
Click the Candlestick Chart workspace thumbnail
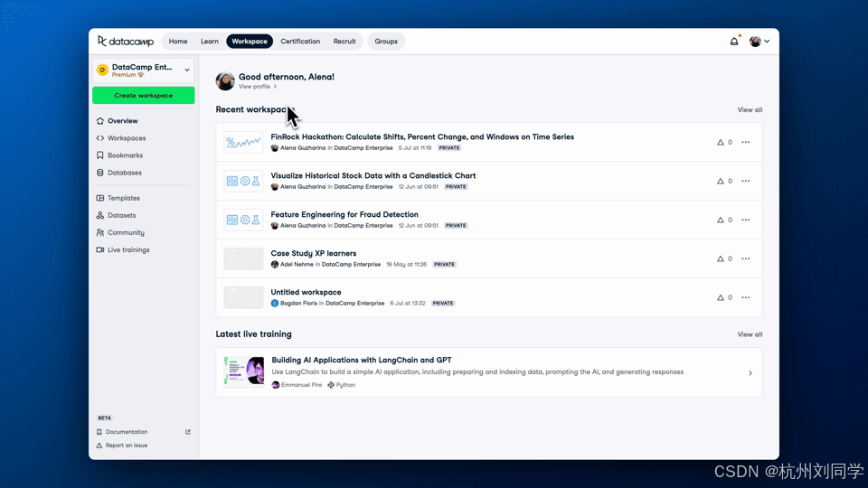point(243,181)
